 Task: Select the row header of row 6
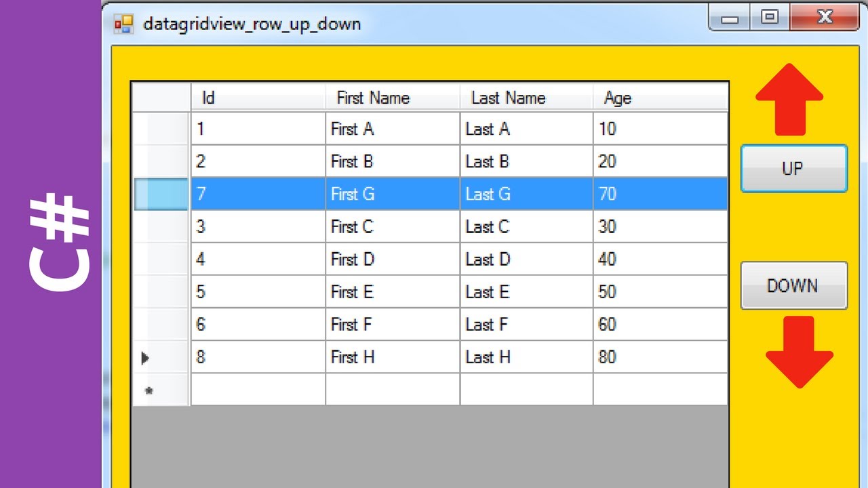(161, 324)
